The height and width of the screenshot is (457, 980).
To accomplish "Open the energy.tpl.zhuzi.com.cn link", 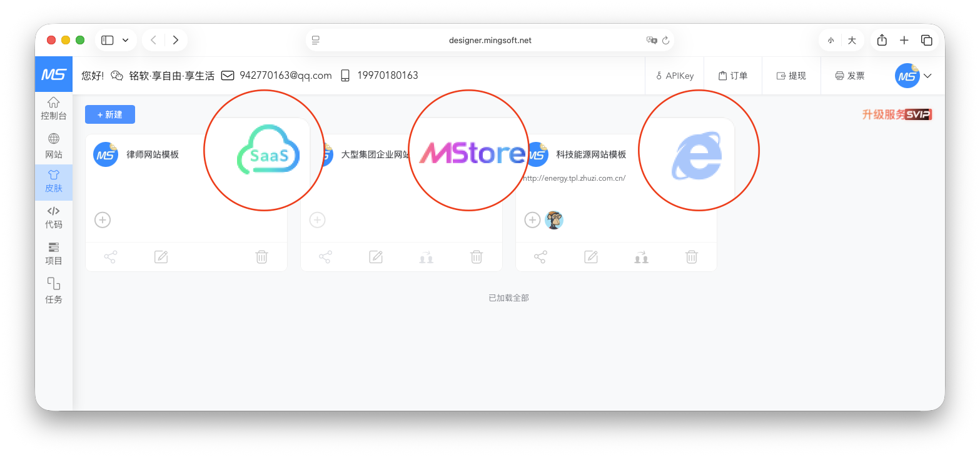I will (x=574, y=178).
